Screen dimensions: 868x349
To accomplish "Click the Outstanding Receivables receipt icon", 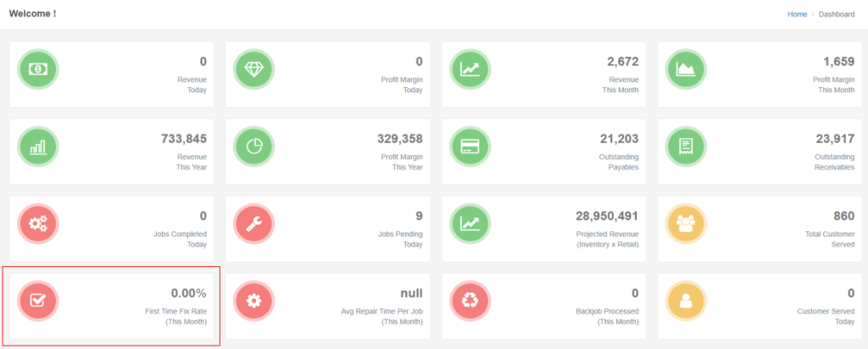I will pos(687,146).
